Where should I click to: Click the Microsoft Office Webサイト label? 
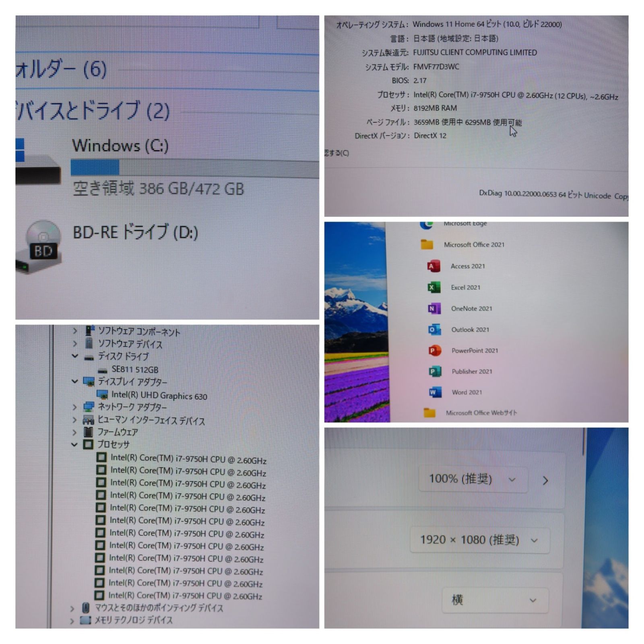coord(481,413)
